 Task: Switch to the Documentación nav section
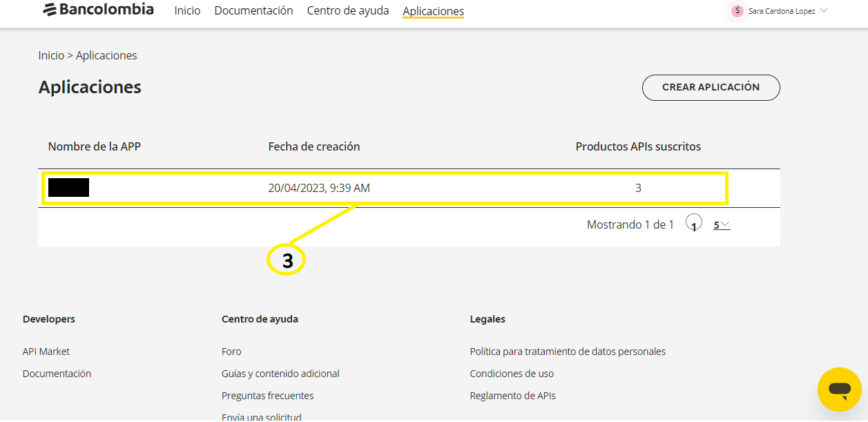tap(253, 10)
